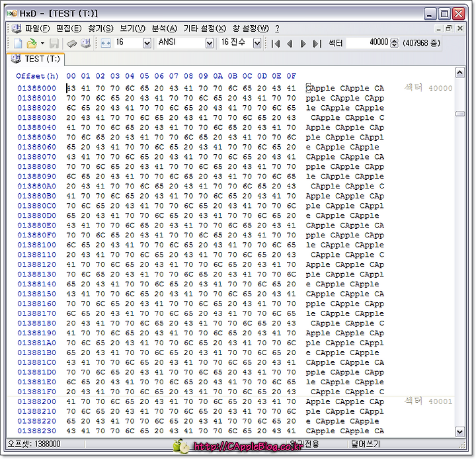Click the 덮어쓰기 overwrite mode status indicator
Viewport: 476px width, 459px height.
365,444
